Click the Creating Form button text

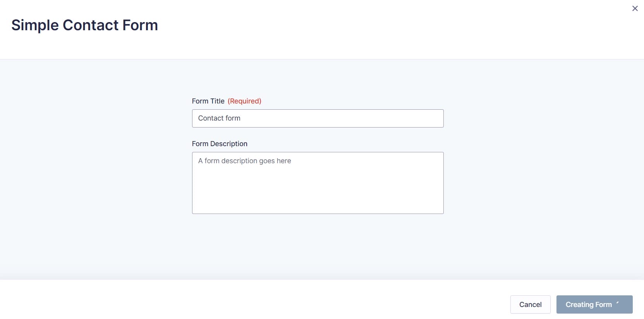click(x=588, y=305)
